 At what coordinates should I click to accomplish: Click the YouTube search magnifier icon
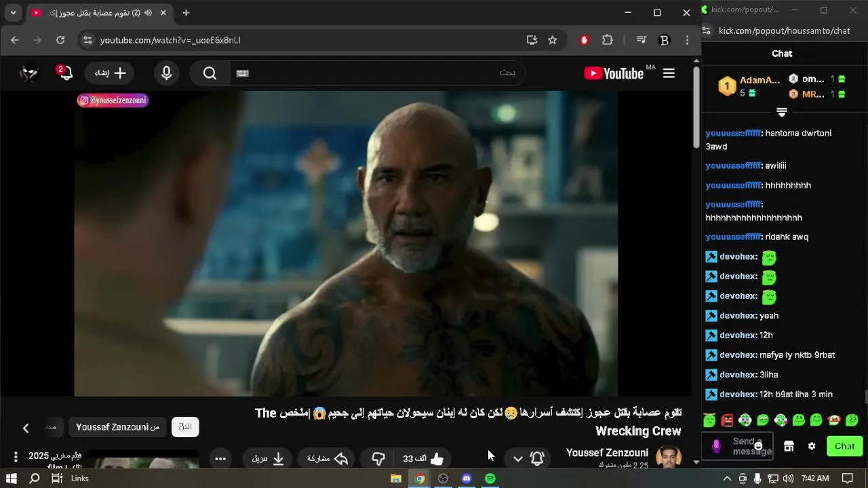coord(210,73)
